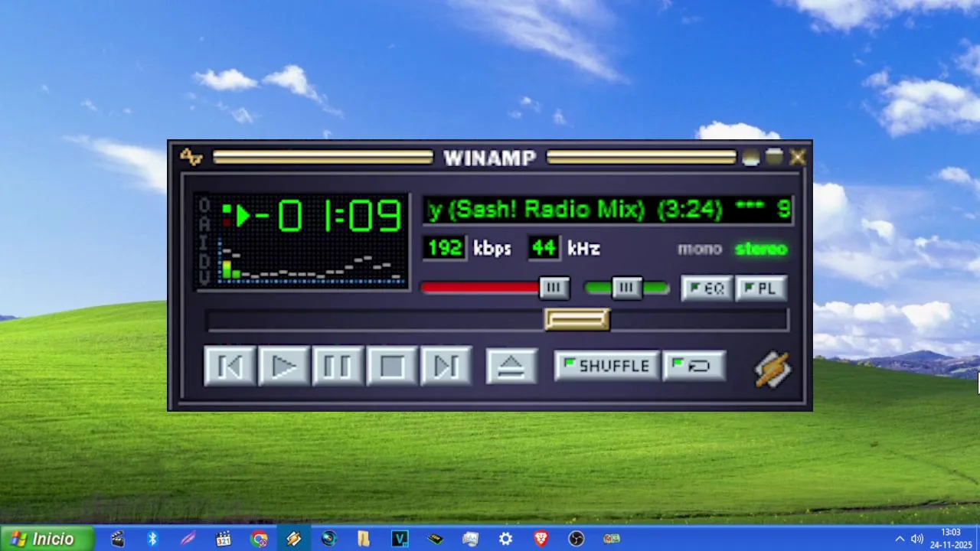Viewport: 980px width, 551px height.
Task: Click the Winamp taskbar icon
Action: (x=293, y=539)
